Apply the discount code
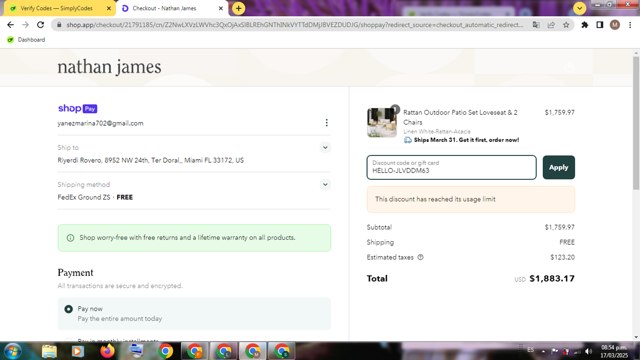 pyautogui.click(x=558, y=167)
